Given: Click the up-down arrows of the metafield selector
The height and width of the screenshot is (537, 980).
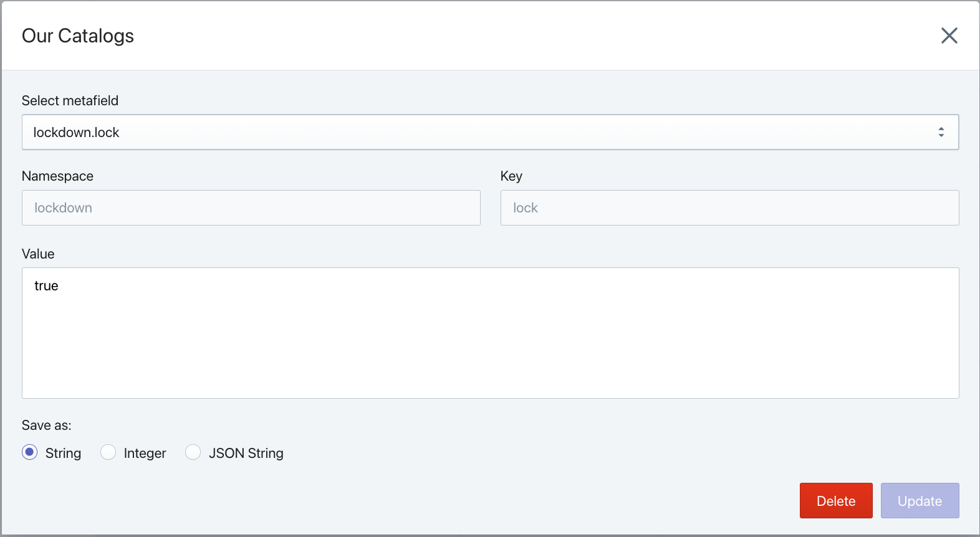Looking at the screenshot, I should (x=941, y=132).
